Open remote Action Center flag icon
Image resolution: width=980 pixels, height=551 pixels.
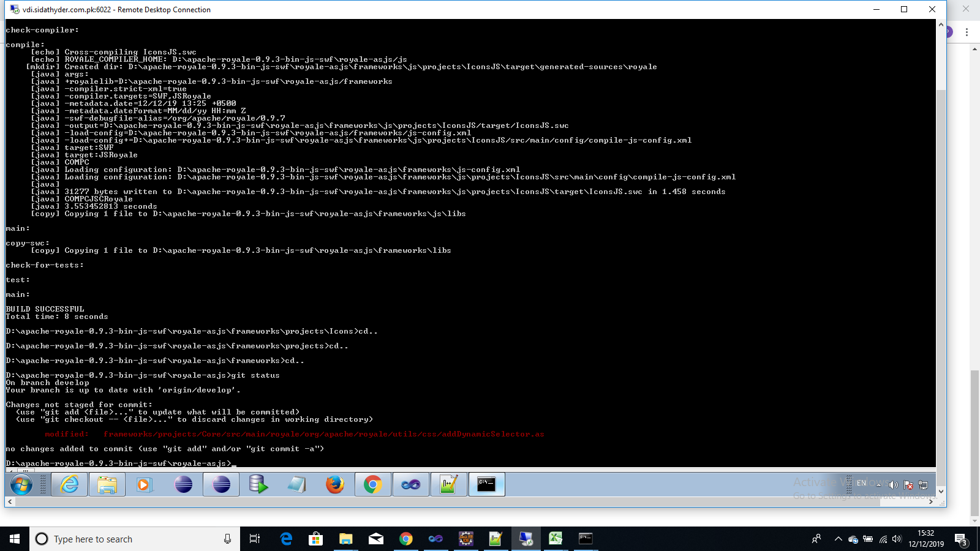click(x=908, y=485)
